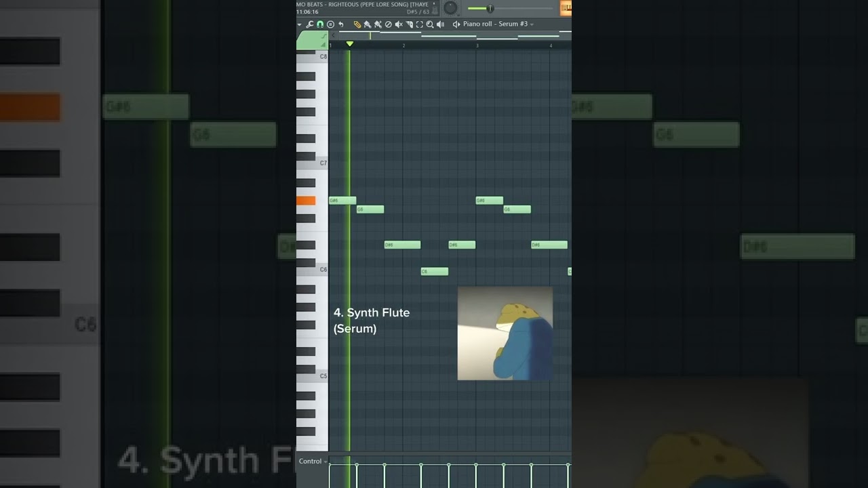
Task: Click the scroll-left arrow of the overview bar
Action: click(333, 35)
